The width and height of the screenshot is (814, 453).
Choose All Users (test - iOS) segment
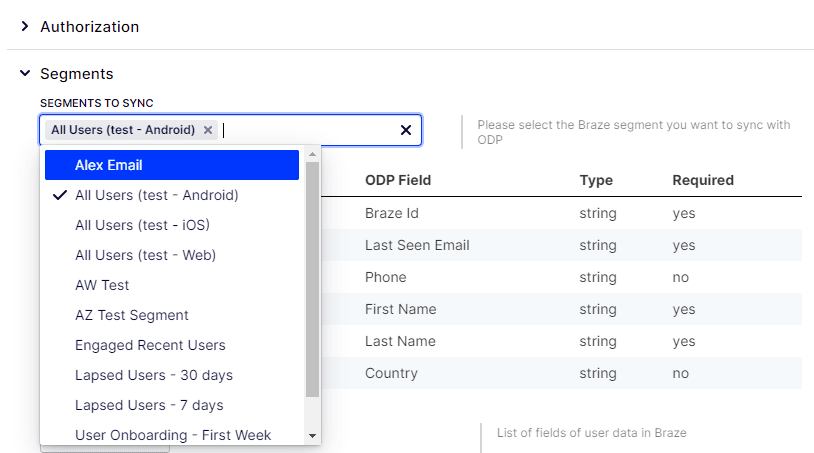pos(142,225)
